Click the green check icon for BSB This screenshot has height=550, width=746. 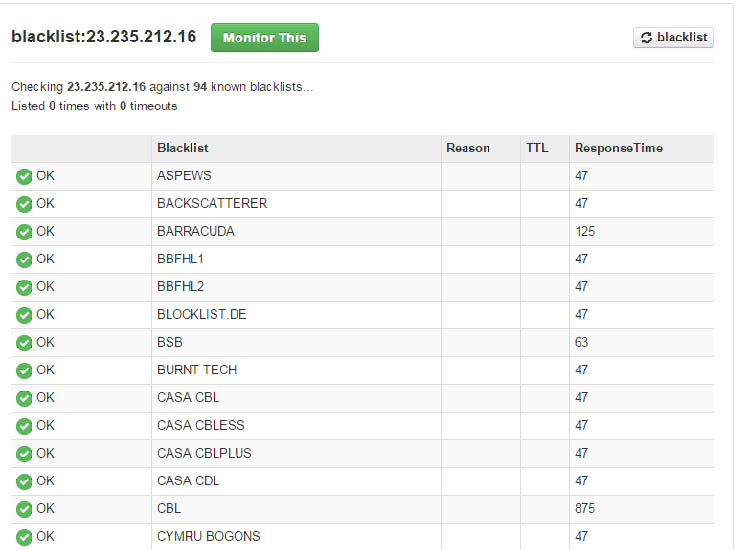pos(24,343)
